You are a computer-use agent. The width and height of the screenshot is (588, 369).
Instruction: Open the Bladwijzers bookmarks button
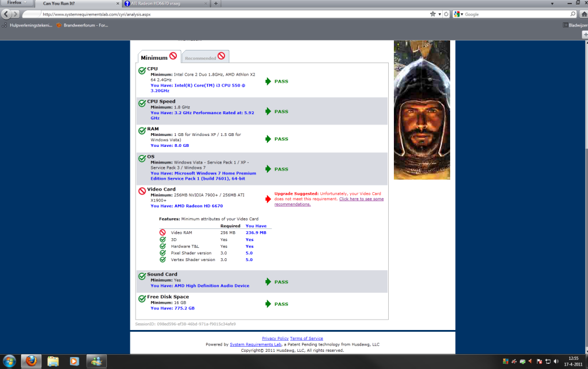click(575, 25)
